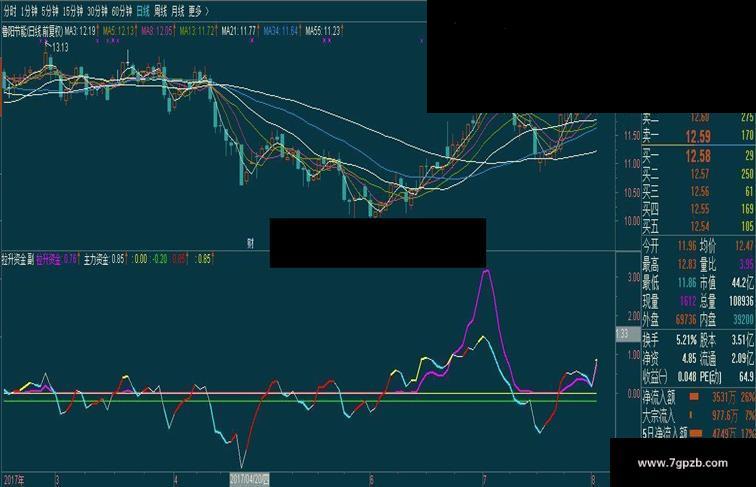The height and width of the screenshot is (487, 756).
Task: Click the 鲁阳节能(日线 前复权) chart title
Action: pyautogui.click(x=32, y=31)
